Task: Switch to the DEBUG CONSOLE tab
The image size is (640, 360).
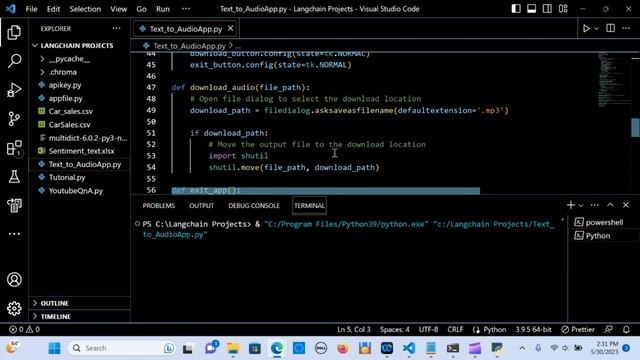Action: pyautogui.click(x=254, y=205)
